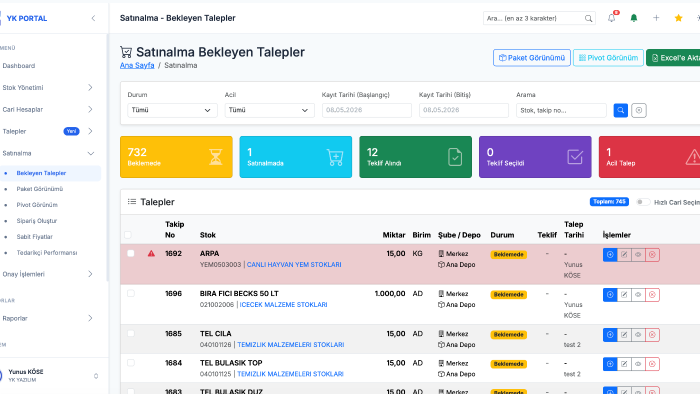View details eye icon for TEL CILA row

pyautogui.click(x=638, y=335)
